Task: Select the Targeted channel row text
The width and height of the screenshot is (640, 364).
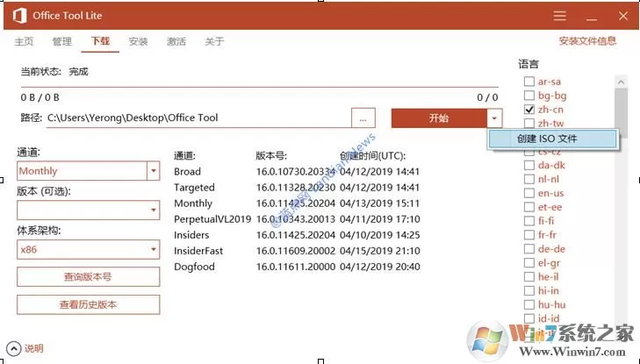Action: [x=194, y=188]
